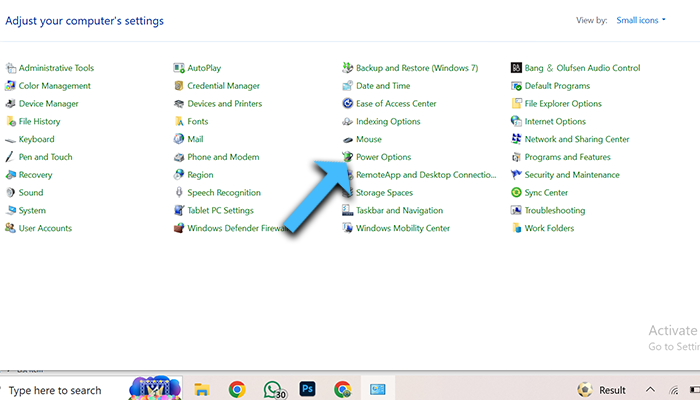Show hidden system tray icons chevron
Image resolution: width=700 pixels, height=400 pixels.
click(650, 390)
